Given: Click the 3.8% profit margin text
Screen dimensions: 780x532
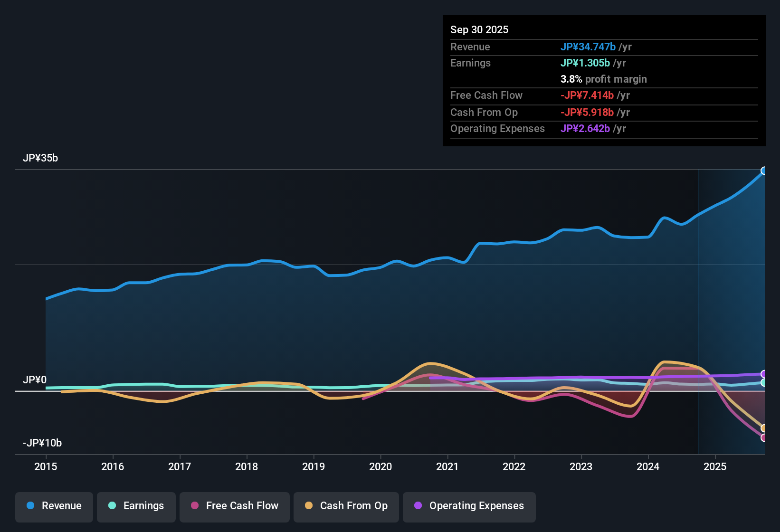Looking at the screenshot, I should click(x=603, y=79).
